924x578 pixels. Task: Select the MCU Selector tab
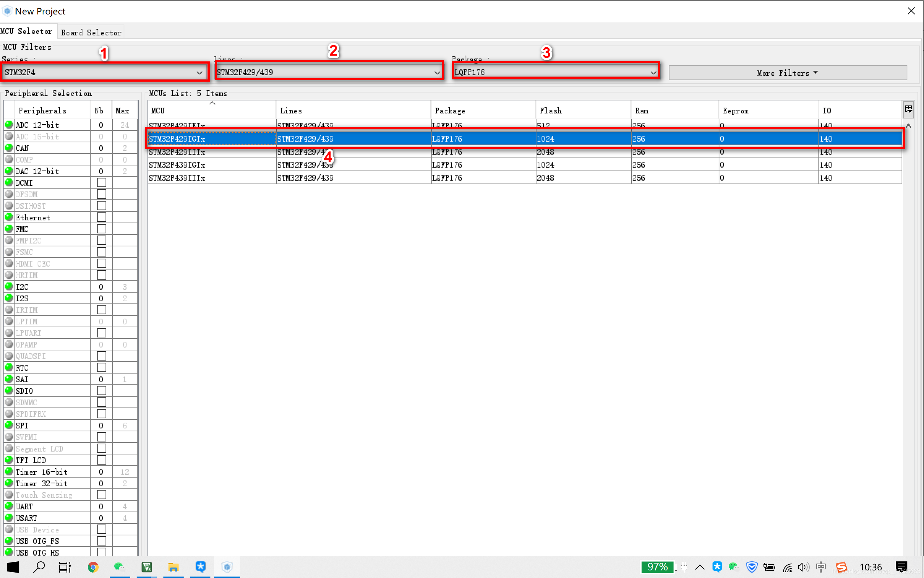pos(26,31)
